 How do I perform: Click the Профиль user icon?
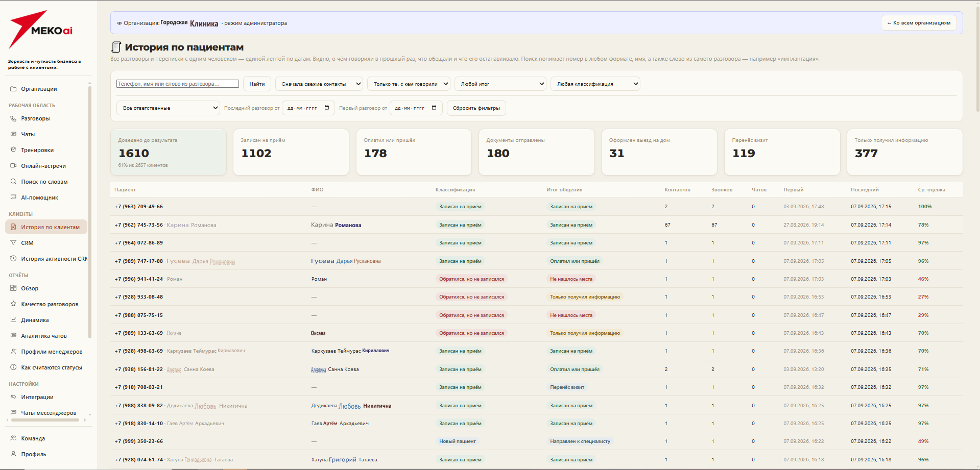[x=13, y=454]
